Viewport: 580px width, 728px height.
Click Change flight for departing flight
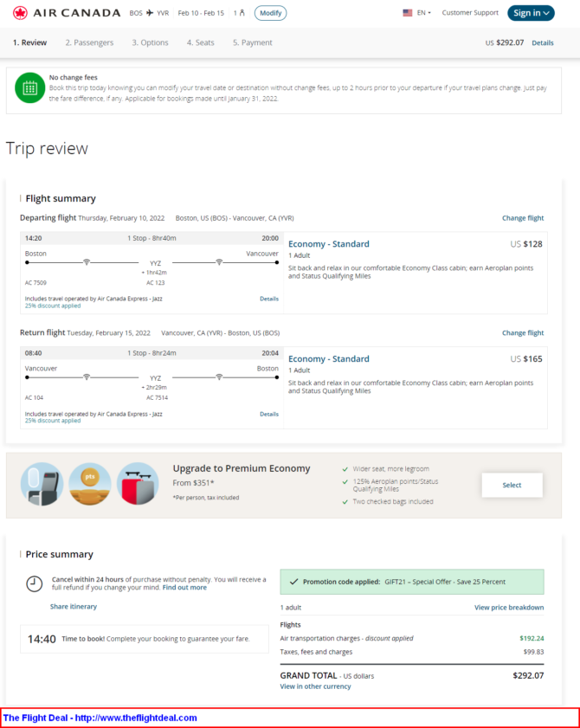[x=523, y=218]
